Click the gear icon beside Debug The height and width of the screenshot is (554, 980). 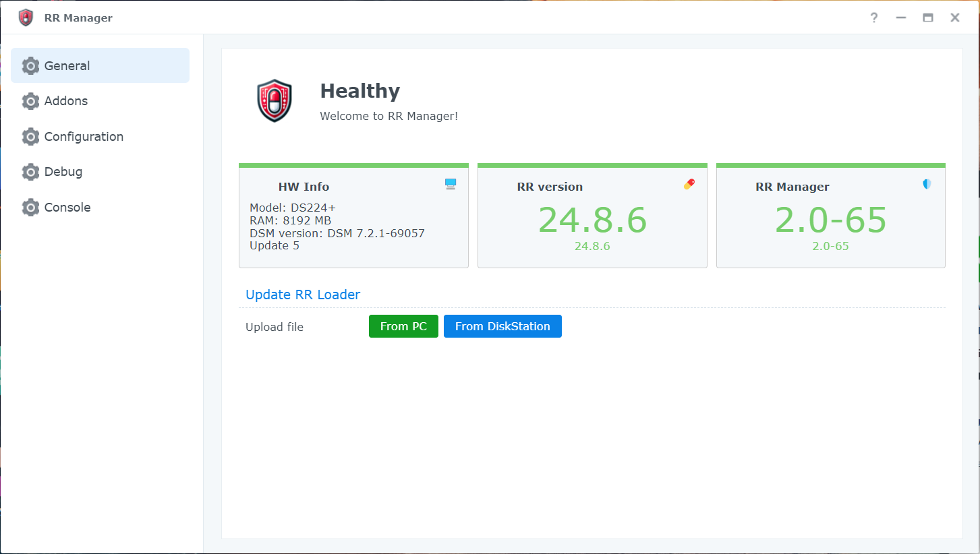(x=30, y=172)
